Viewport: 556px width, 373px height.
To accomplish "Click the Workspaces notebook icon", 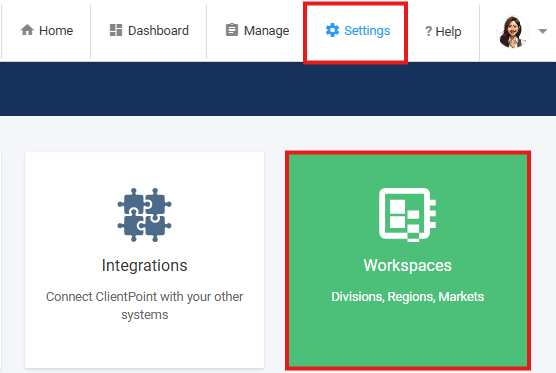I will click(x=407, y=215).
